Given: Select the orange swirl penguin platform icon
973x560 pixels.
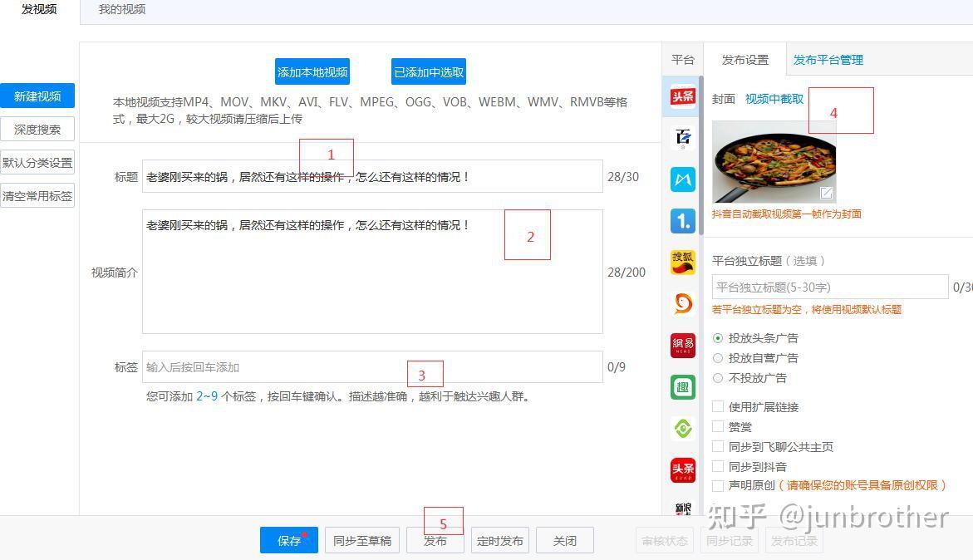Looking at the screenshot, I should [x=682, y=304].
